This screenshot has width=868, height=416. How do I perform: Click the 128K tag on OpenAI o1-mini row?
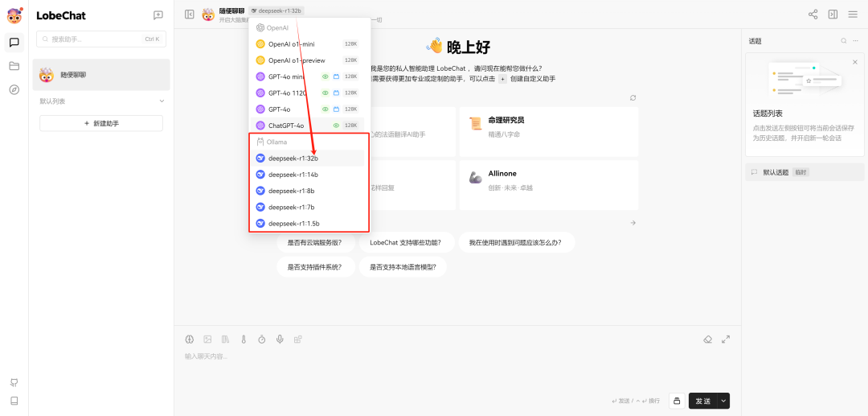pyautogui.click(x=350, y=43)
